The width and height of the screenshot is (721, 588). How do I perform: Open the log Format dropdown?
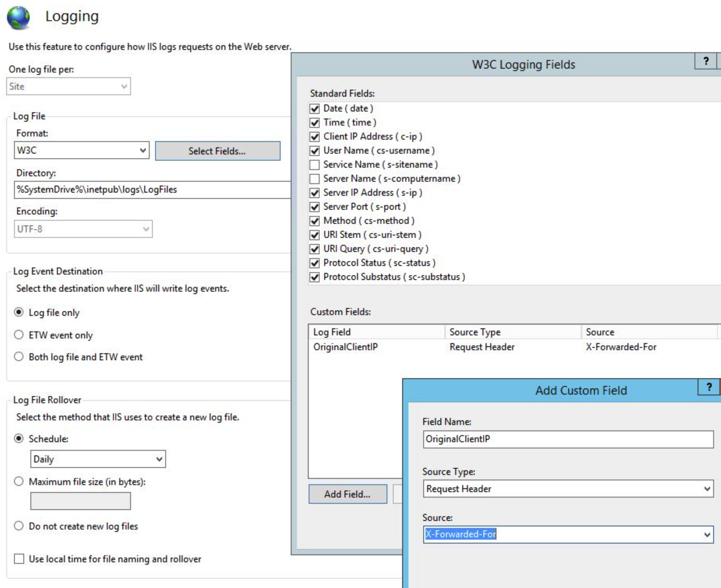pos(142,151)
